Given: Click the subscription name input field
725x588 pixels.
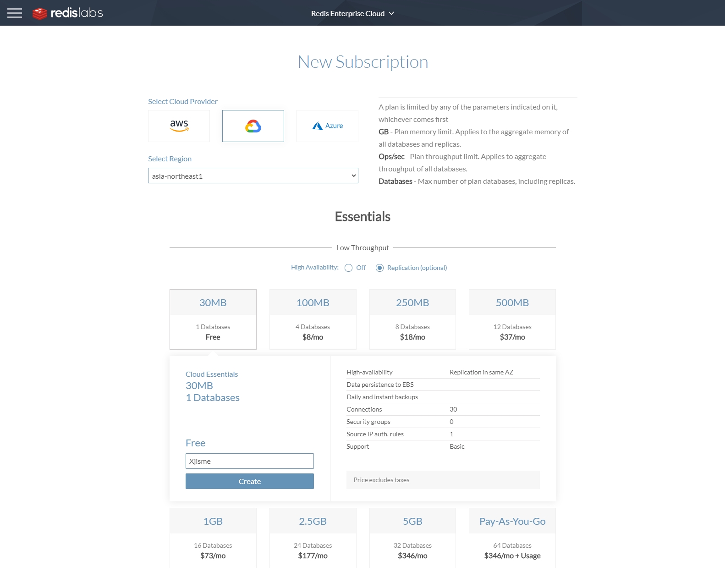Looking at the screenshot, I should tap(250, 461).
